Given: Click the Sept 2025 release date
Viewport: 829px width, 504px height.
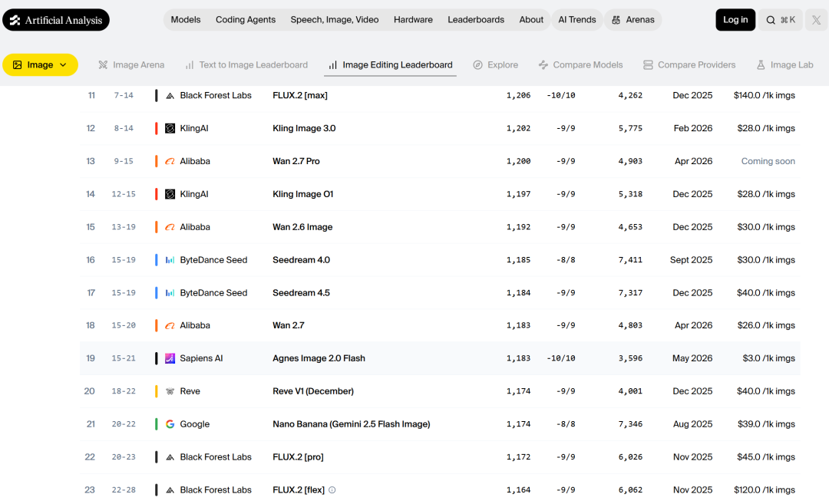Looking at the screenshot, I should pos(691,260).
